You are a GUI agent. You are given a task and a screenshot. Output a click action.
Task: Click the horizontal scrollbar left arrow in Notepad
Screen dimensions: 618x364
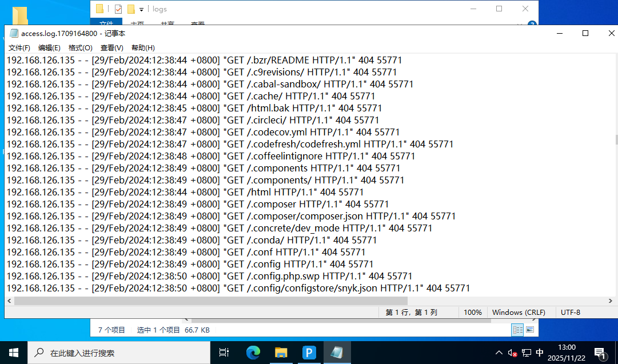click(10, 301)
